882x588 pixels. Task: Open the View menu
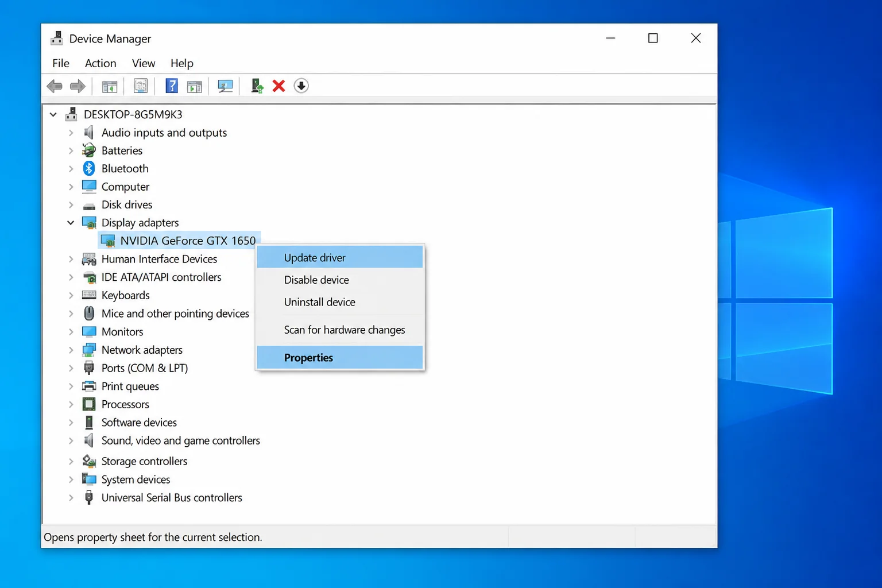144,63
